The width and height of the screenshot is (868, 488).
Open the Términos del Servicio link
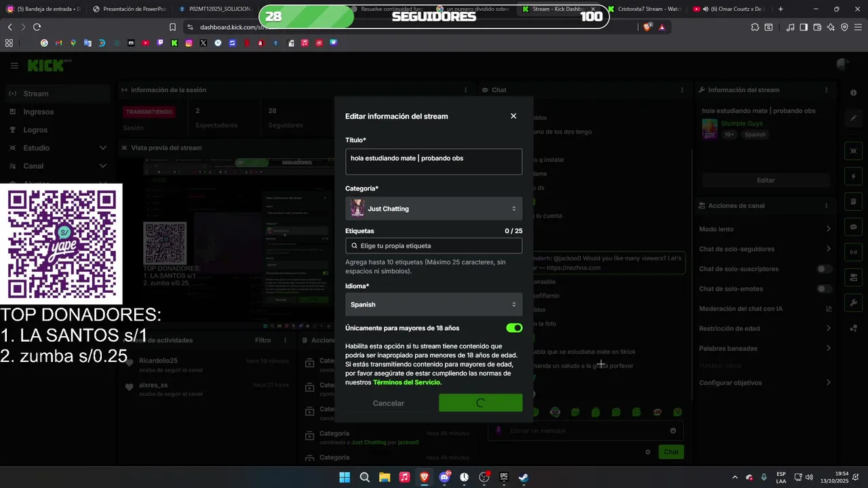pyautogui.click(x=407, y=382)
